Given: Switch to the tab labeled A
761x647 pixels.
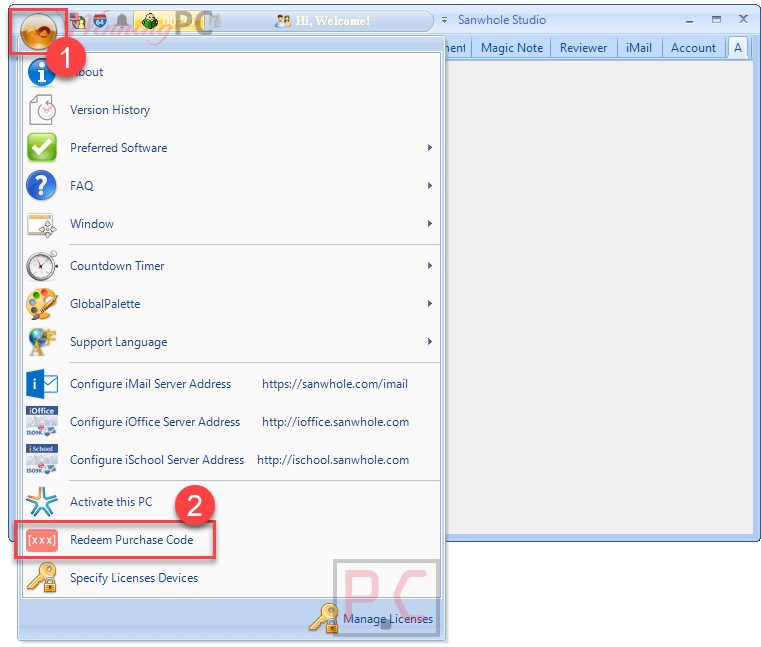Looking at the screenshot, I should point(738,48).
